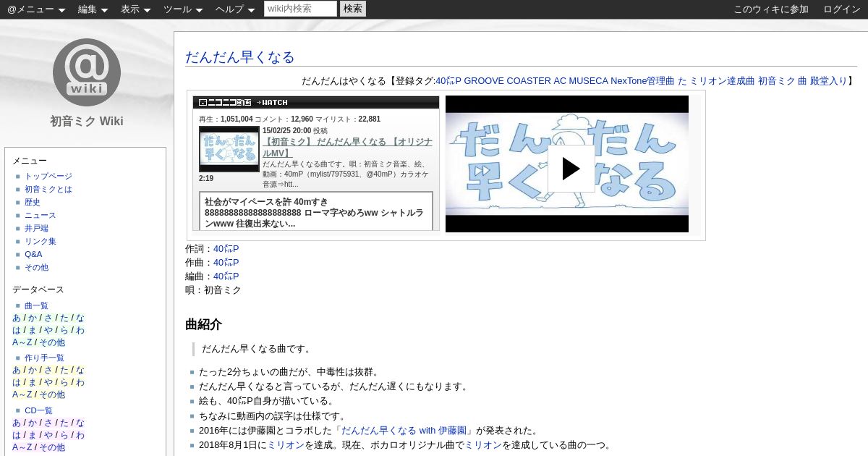Open the page title だんだん早くなる link
The width and height of the screenshot is (868, 456).
click(x=239, y=57)
